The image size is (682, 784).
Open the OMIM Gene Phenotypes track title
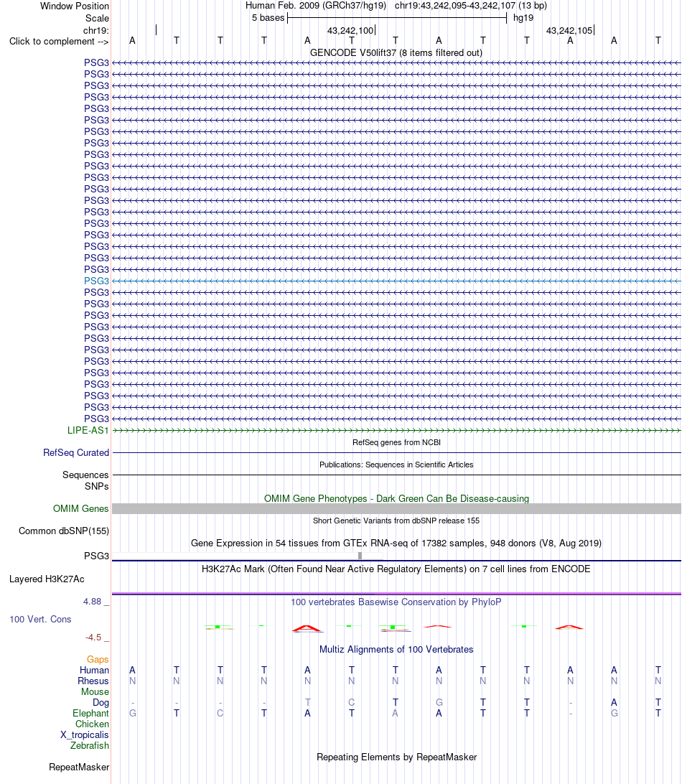(x=396, y=498)
